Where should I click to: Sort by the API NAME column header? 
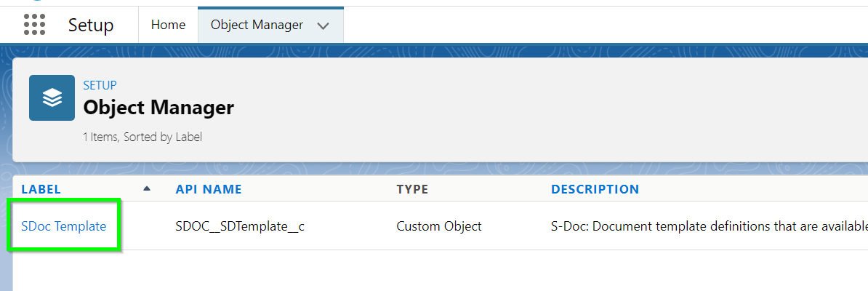click(x=209, y=189)
